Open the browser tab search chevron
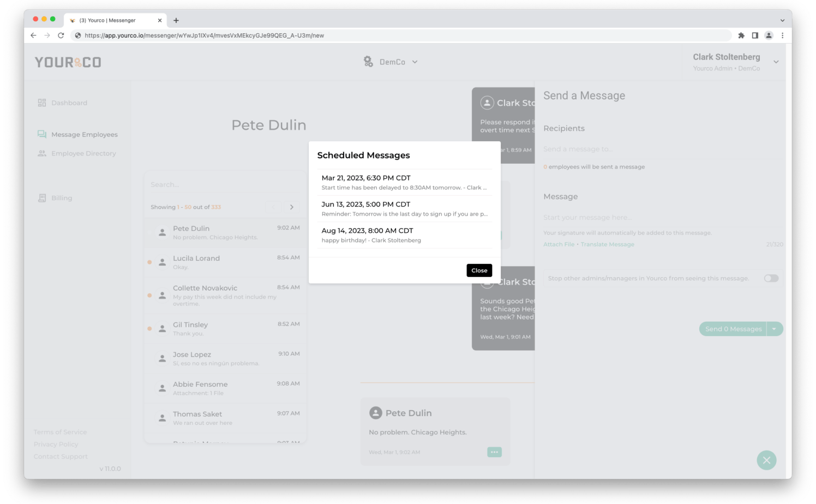 coord(782,21)
